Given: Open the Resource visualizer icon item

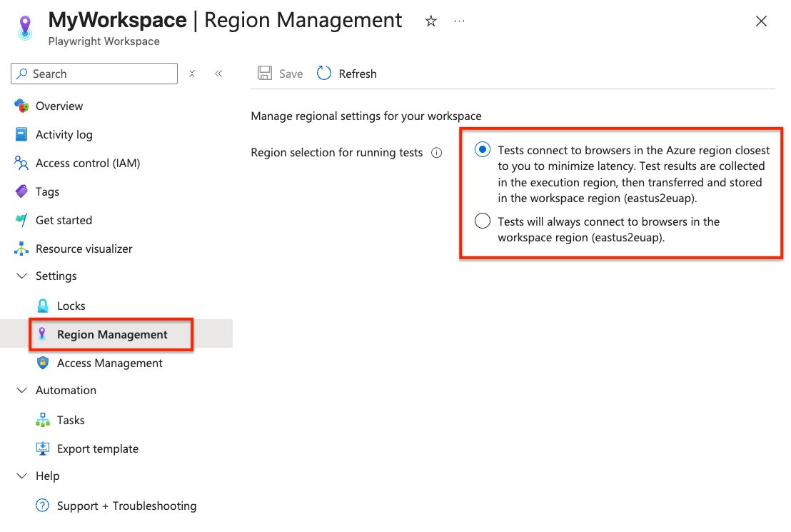Looking at the screenshot, I should (x=21, y=249).
